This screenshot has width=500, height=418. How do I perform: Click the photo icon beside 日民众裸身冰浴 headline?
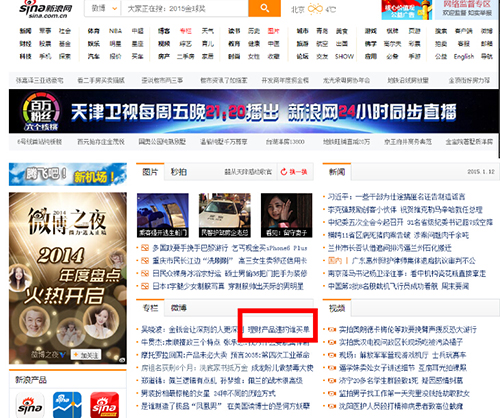point(145,273)
